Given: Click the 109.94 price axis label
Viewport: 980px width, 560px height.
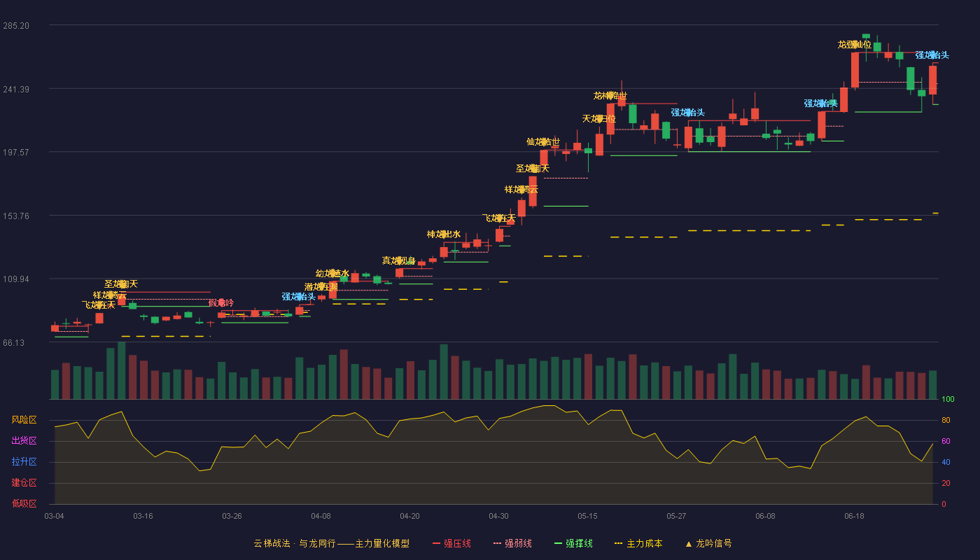Looking at the screenshot, I should [x=16, y=279].
